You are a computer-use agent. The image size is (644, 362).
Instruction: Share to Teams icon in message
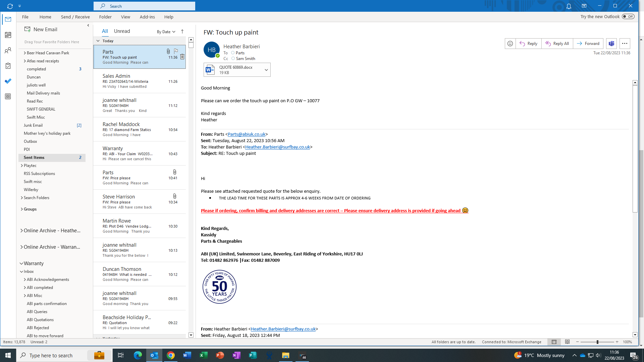click(x=611, y=44)
